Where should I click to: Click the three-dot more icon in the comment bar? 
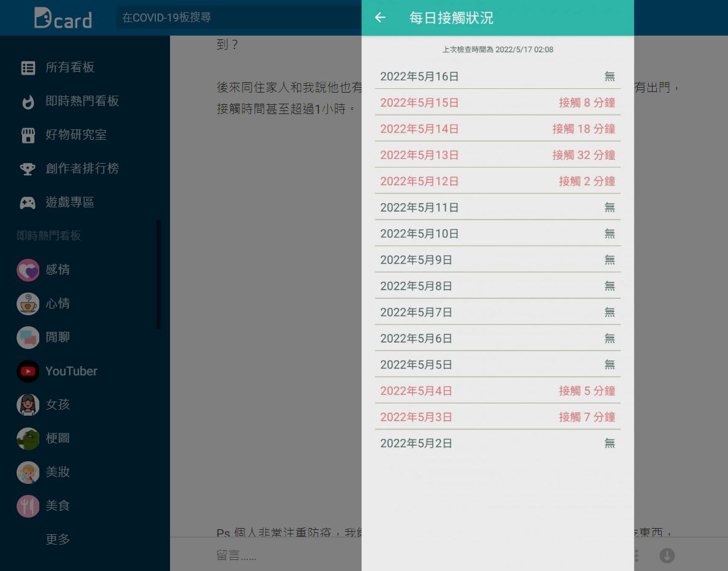pyautogui.click(x=636, y=555)
